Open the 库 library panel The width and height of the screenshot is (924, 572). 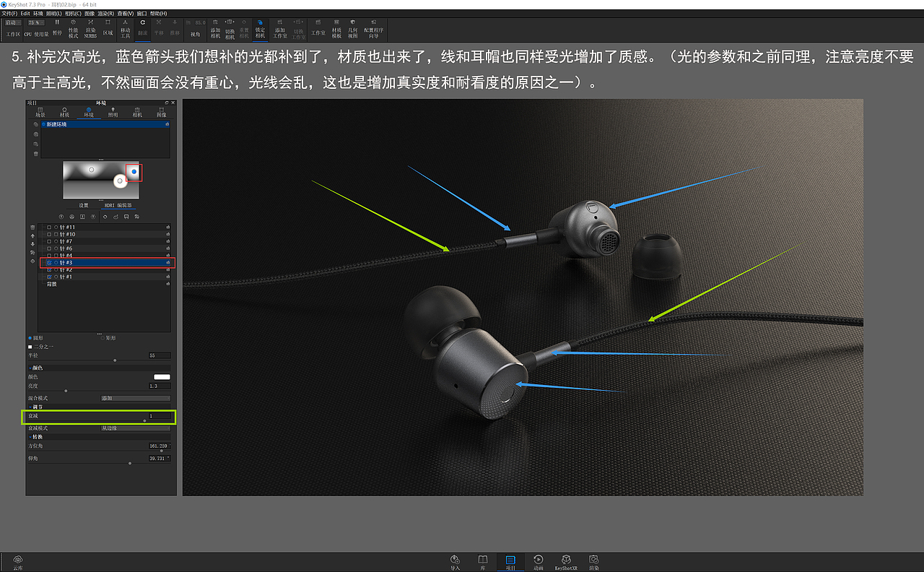coord(482,562)
